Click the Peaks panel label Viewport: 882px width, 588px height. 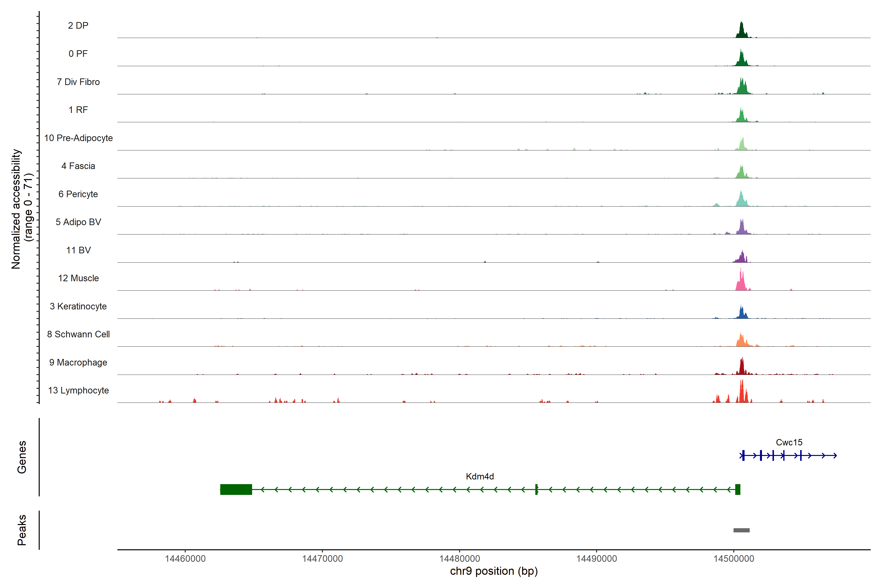click(22, 530)
